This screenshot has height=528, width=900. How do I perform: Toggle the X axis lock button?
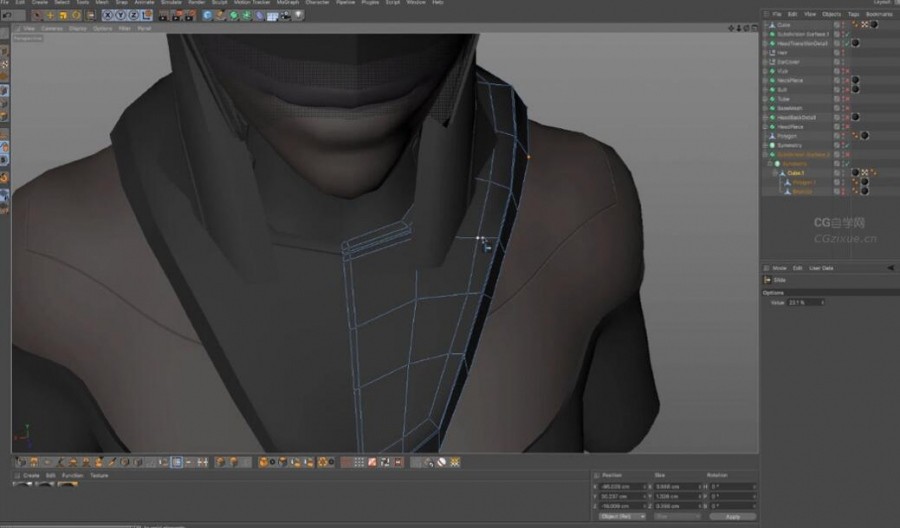[108, 15]
